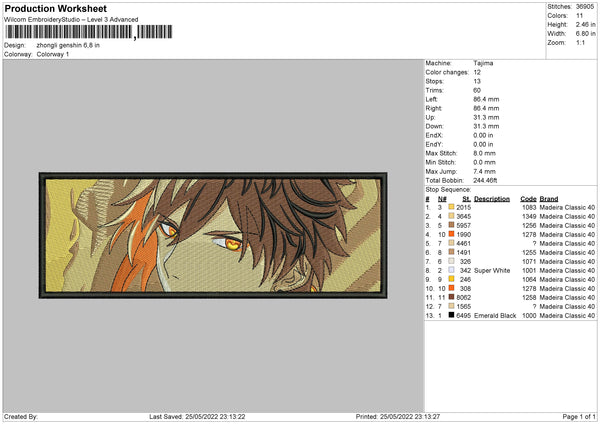600x424 pixels.
Task: Pick the yellow swatch for thread 246
Action: [x=452, y=279]
